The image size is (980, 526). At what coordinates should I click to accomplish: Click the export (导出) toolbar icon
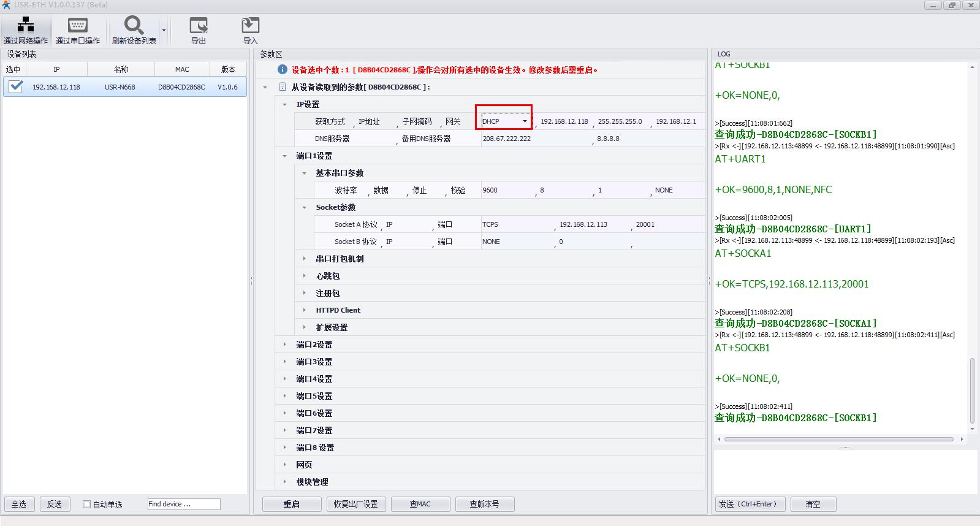click(199, 25)
